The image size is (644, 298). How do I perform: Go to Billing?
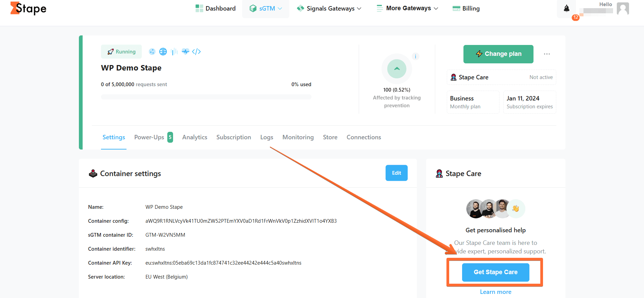466,9
